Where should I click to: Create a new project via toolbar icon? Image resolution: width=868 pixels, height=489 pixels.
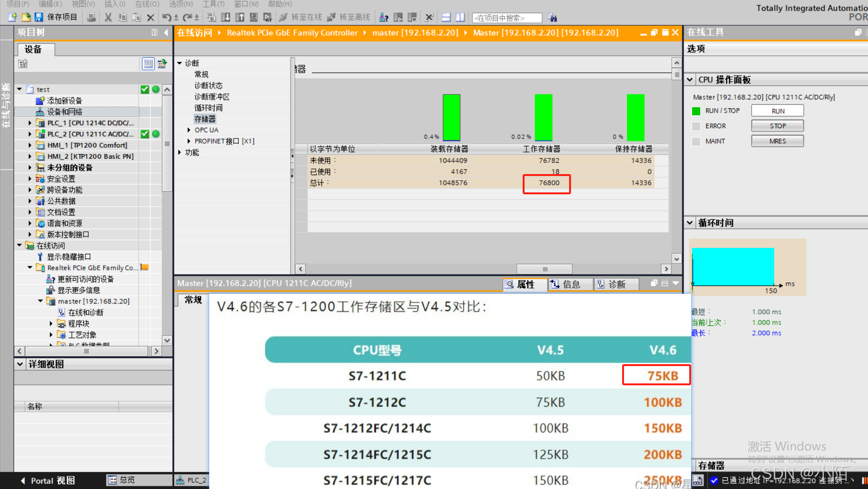(x=13, y=17)
